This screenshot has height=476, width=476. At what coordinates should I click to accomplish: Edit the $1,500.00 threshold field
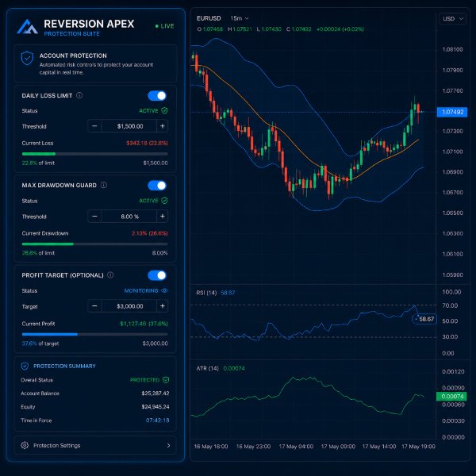click(129, 126)
